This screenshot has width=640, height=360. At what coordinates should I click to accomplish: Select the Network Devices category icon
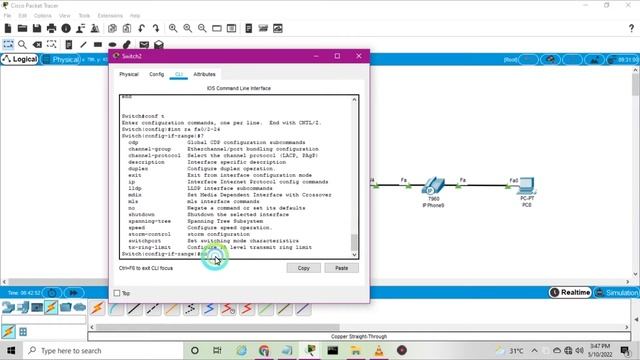tap(8, 307)
